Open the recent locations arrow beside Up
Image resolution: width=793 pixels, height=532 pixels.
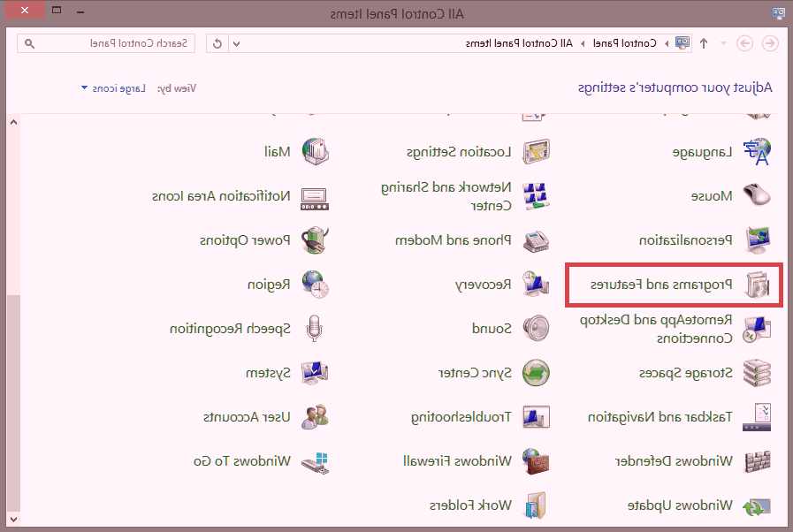[724, 43]
